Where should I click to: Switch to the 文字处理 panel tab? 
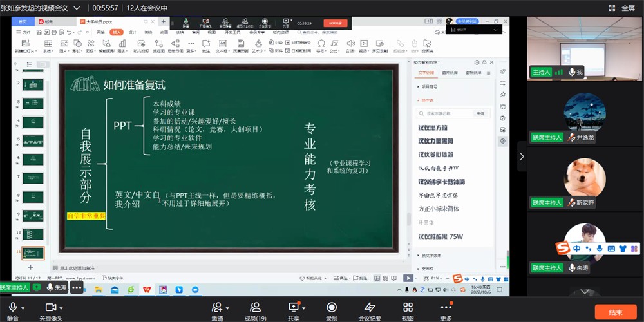point(426,73)
